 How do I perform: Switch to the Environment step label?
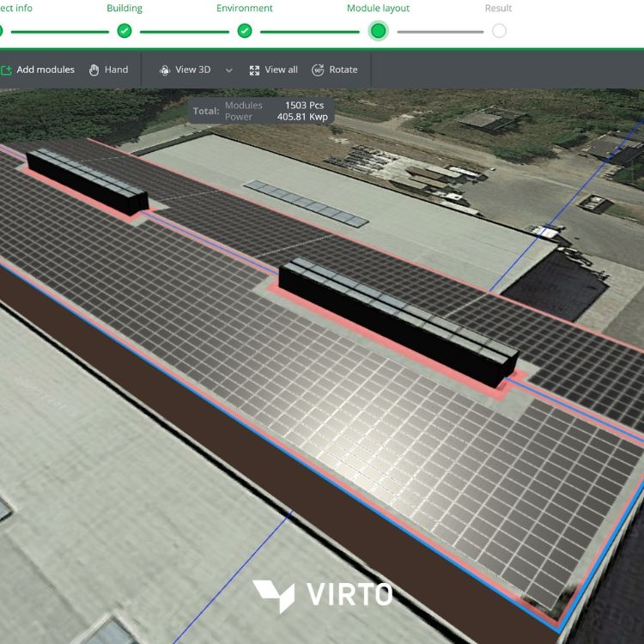tap(245, 9)
